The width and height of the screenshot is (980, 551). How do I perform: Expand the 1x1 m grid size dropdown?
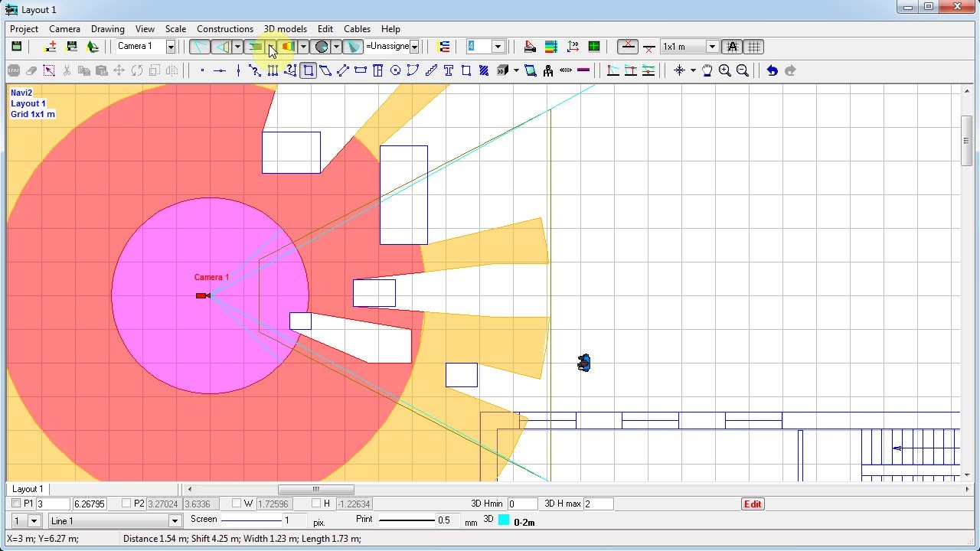click(690, 47)
